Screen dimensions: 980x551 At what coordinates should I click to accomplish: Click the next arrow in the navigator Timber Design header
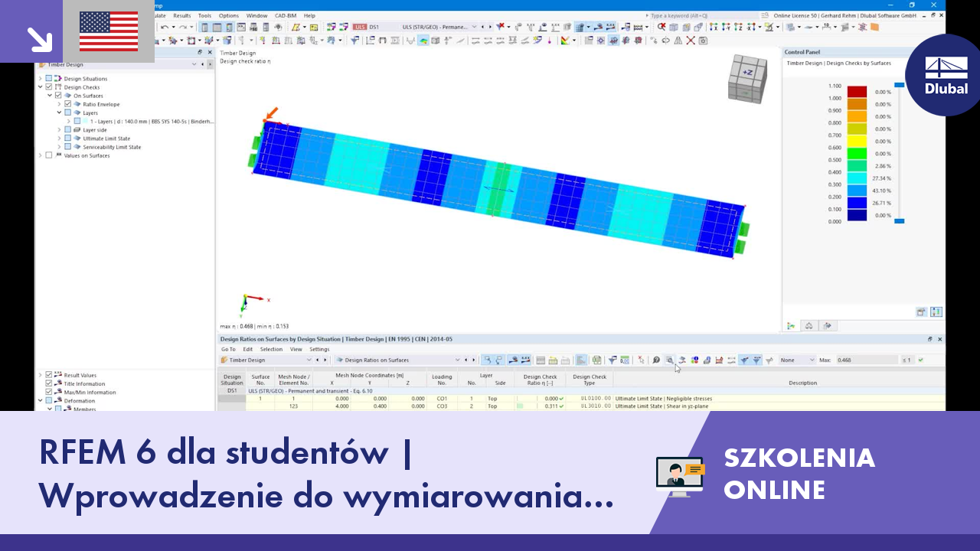pyautogui.click(x=211, y=64)
